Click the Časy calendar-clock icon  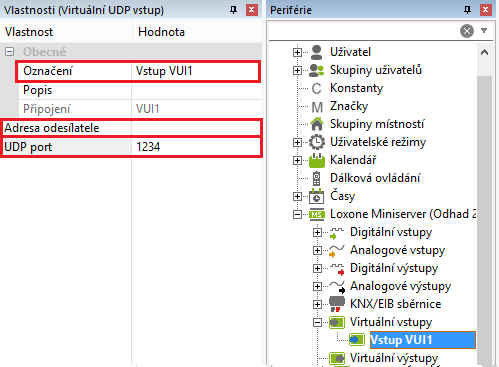317,196
